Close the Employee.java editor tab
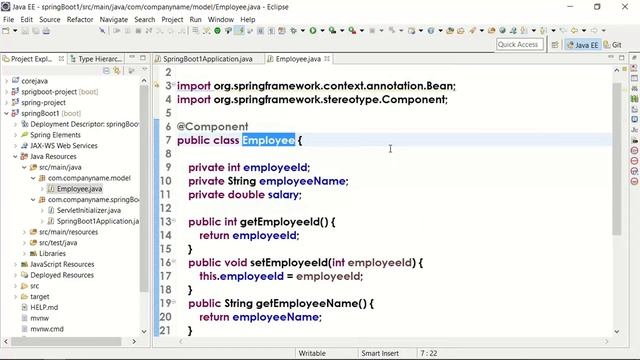This screenshot has width=640, height=360. click(327, 59)
